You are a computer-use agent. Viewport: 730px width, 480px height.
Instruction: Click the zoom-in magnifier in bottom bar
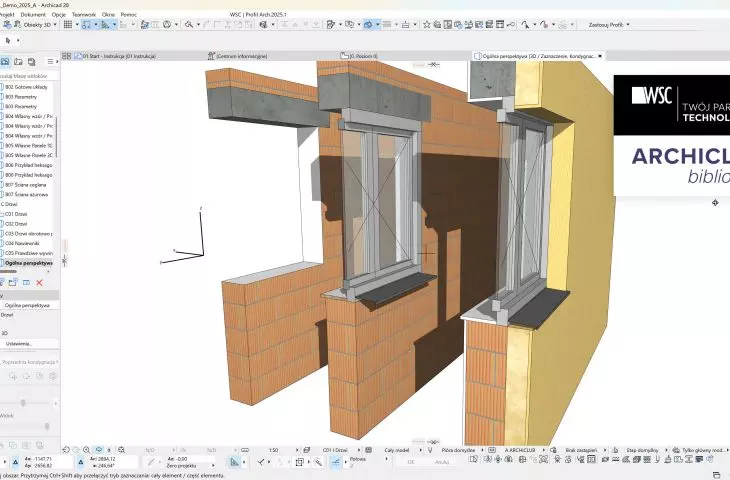[x=87, y=450]
